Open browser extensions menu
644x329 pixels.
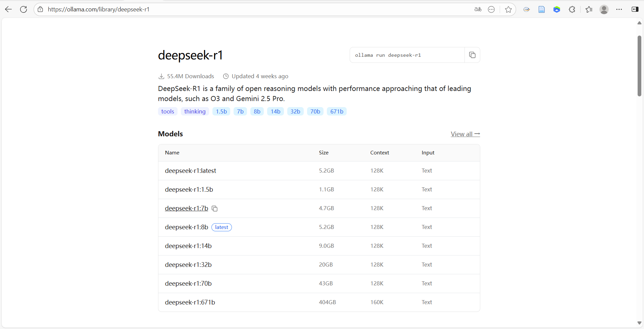coord(572,9)
